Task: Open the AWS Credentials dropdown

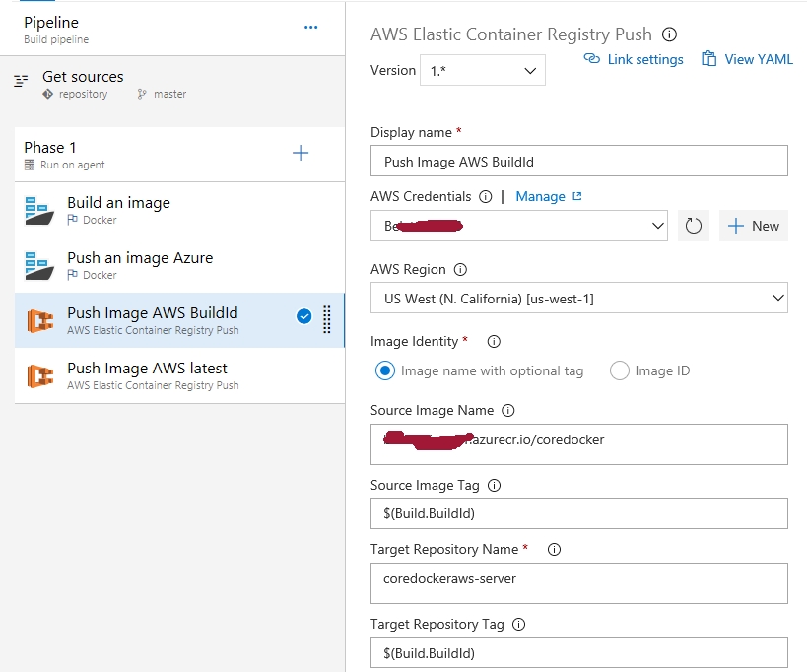Action: pos(518,226)
